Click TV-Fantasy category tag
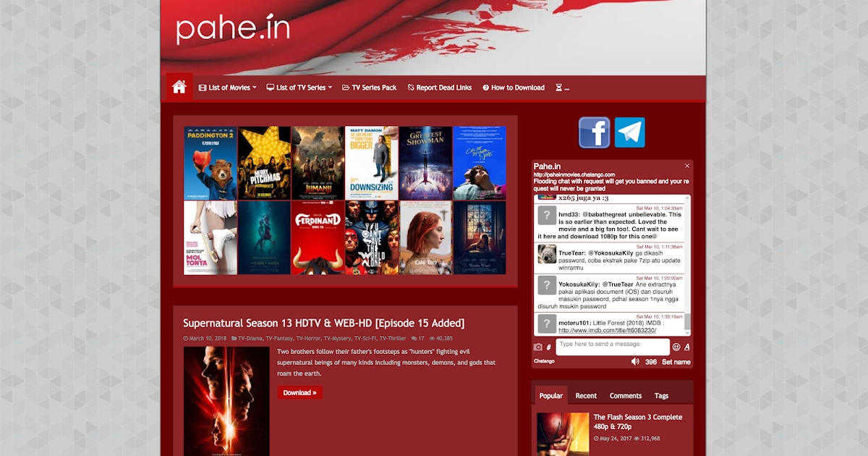The height and width of the screenshot is (456, 868). (280, 338)
